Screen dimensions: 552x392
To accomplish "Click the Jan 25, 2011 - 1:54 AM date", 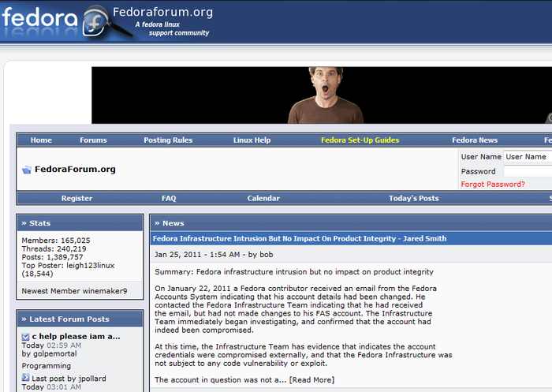I will 197,255.
